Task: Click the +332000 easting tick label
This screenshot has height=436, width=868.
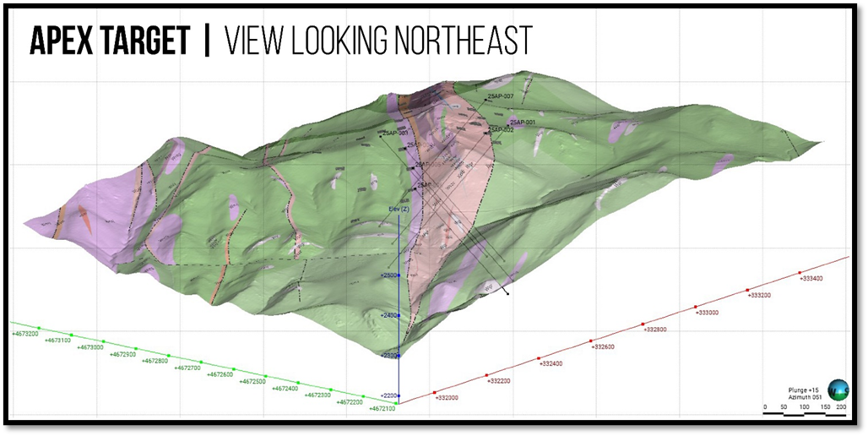Action: 446,397
